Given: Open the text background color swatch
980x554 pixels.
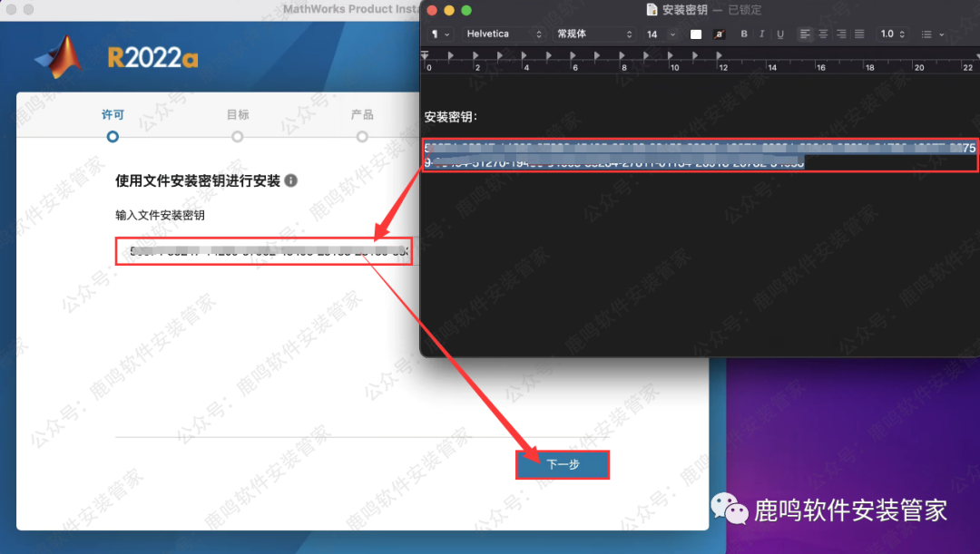Looking at the screenshot, I should point(719,34).
